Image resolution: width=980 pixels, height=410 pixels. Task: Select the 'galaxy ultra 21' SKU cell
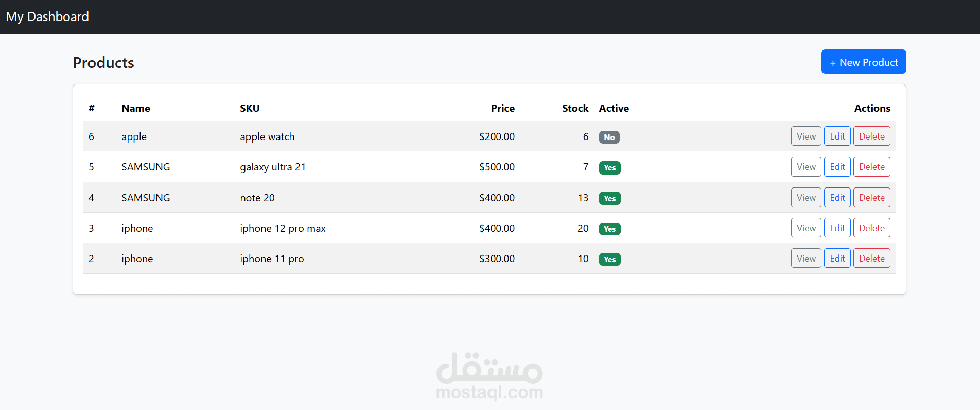(x=273, y=167)
